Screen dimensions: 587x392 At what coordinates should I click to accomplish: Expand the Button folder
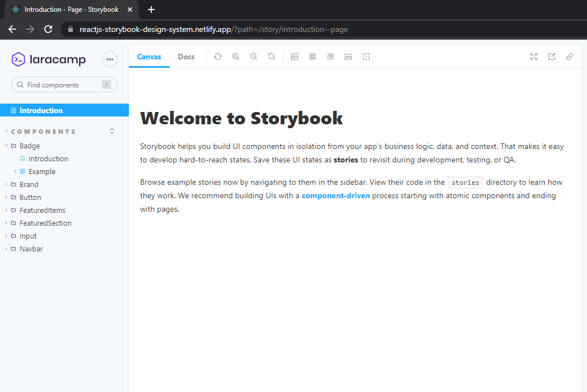pyautogui.click(x=30, y=197)
